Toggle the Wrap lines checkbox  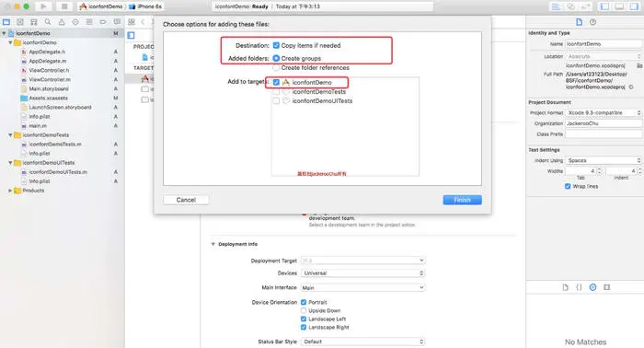568,186
